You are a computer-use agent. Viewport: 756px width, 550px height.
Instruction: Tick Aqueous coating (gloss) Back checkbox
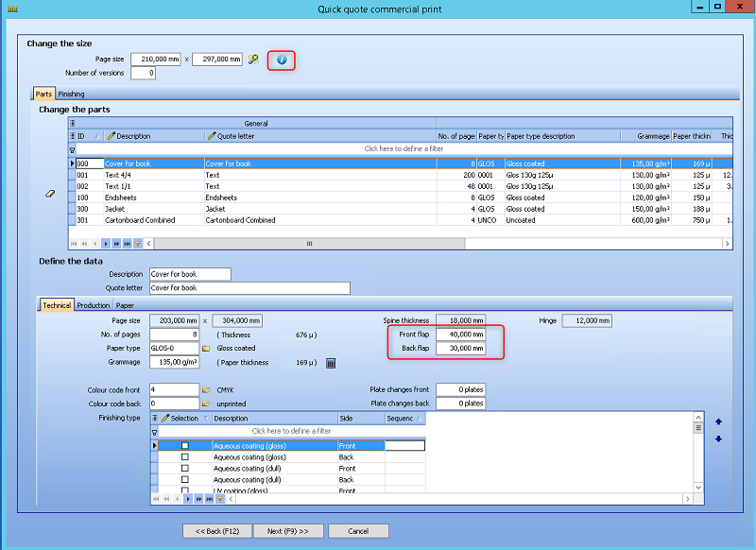pos(185,457)
